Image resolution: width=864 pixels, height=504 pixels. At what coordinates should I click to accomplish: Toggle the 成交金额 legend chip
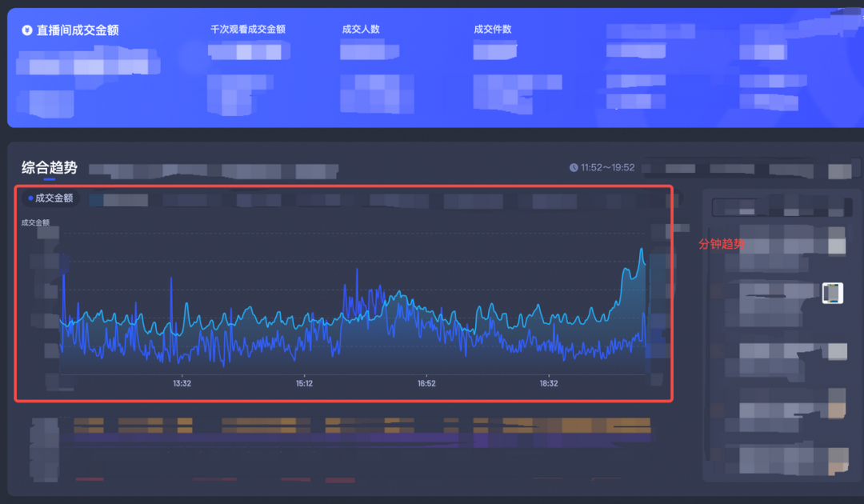click(50, 198)
